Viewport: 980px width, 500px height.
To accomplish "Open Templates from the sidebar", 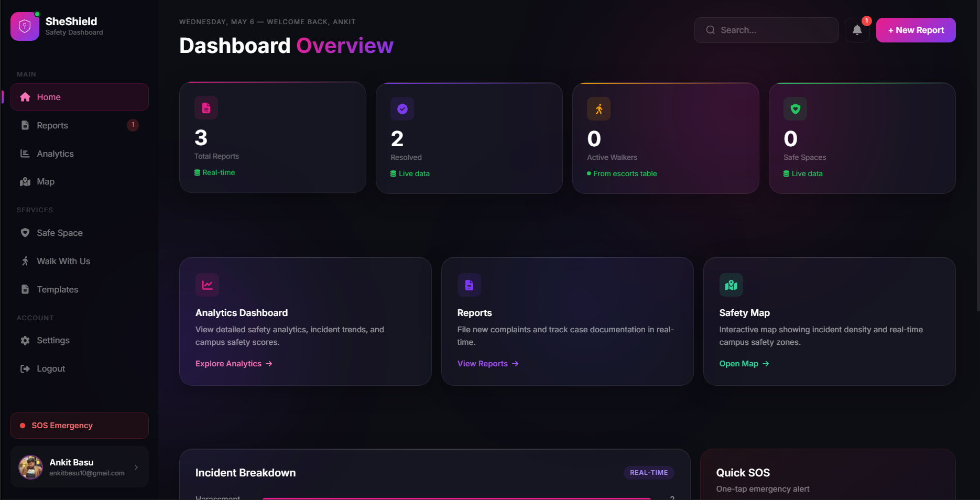I will pyautogui.click(x=80, y=289).
